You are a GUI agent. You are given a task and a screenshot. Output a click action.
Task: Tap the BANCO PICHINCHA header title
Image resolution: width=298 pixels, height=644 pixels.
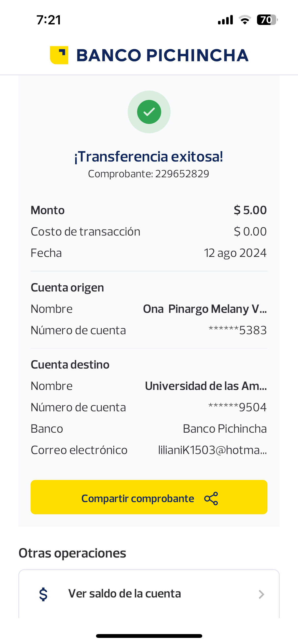point(162,55)
